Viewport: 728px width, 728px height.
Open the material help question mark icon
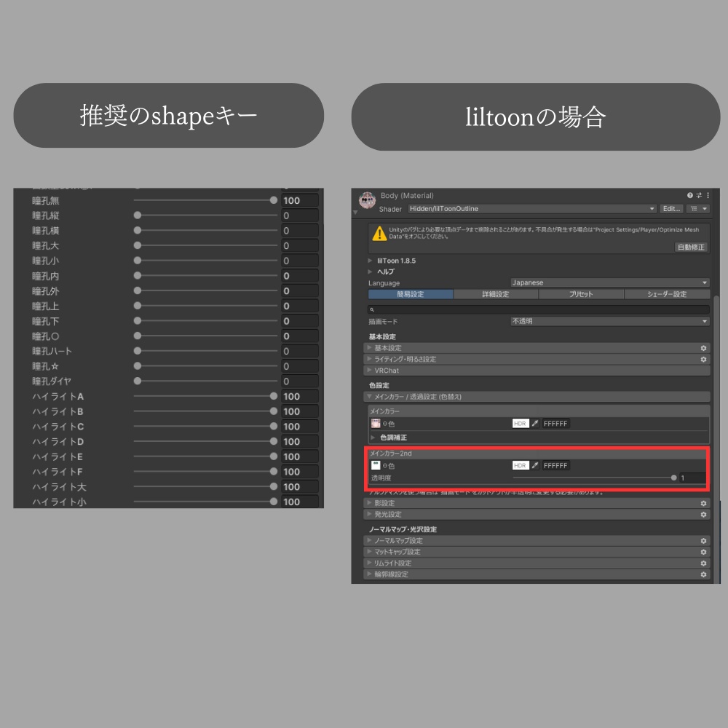[689, 195]
